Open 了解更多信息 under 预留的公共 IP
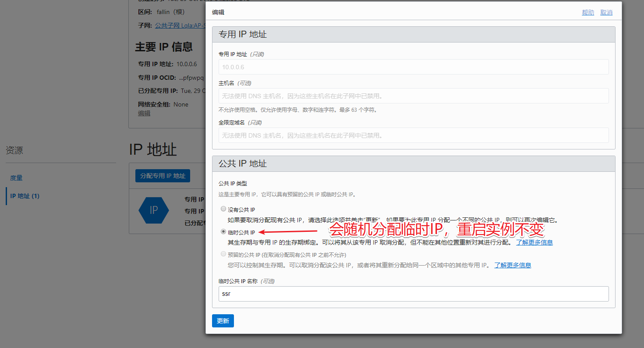Viewport: 644px width, 348px height. (x=513, y=265)
